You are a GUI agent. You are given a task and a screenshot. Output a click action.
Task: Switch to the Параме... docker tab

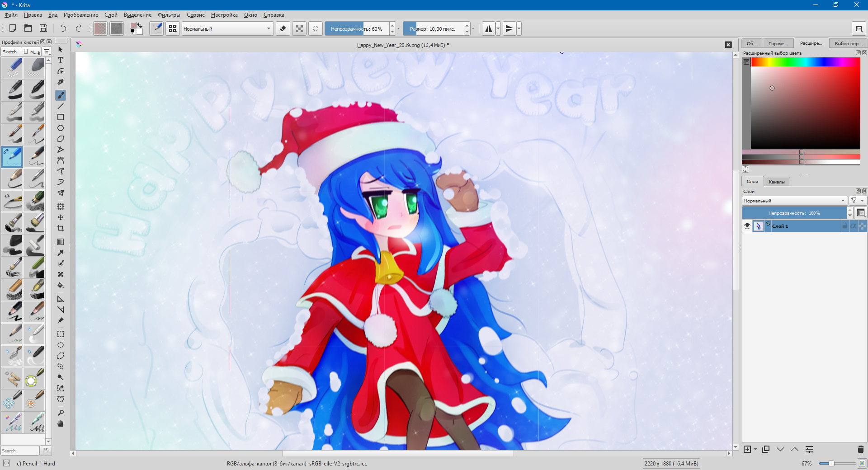click(x=778, y=43)
